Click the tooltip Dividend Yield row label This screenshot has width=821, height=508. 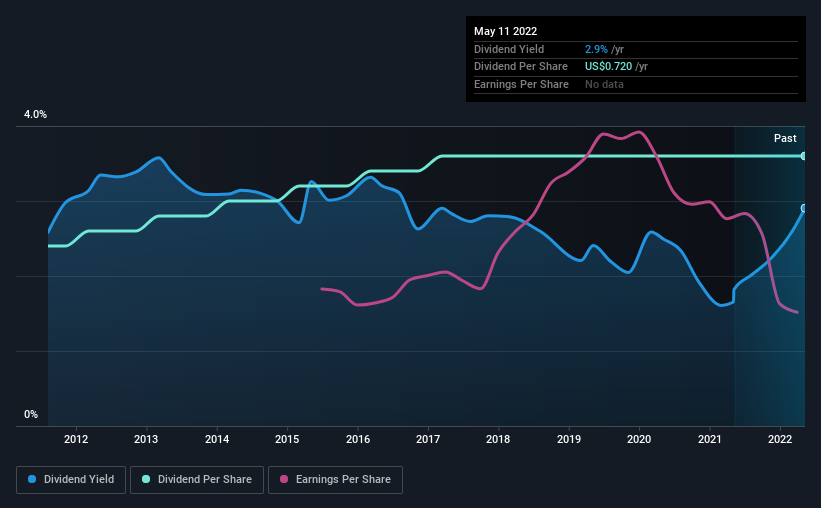tap(509, 49)
